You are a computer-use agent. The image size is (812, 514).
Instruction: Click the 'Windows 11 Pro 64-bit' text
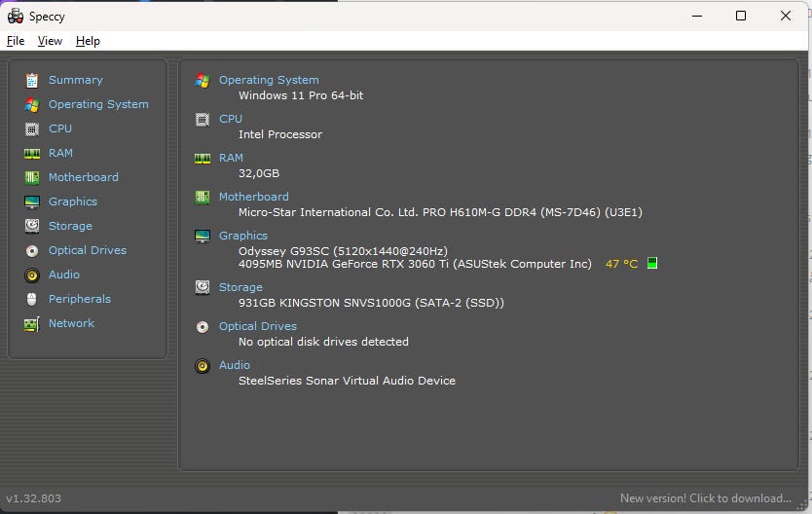(x=301, y=95)
